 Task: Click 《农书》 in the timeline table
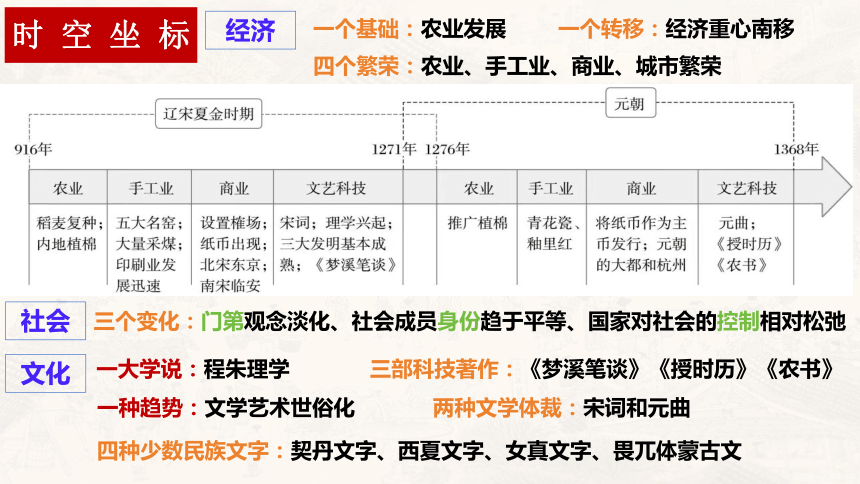click(741, 264)
